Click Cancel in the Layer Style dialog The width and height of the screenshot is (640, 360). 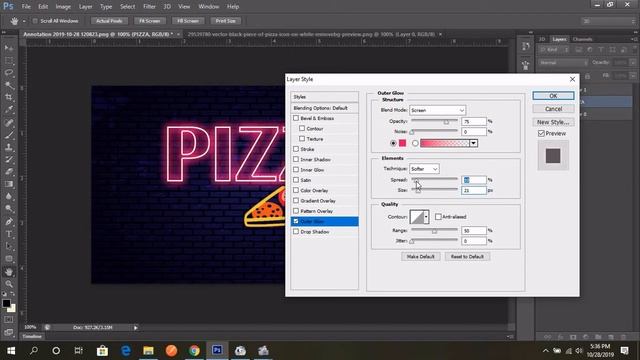(x=553, y=109)
